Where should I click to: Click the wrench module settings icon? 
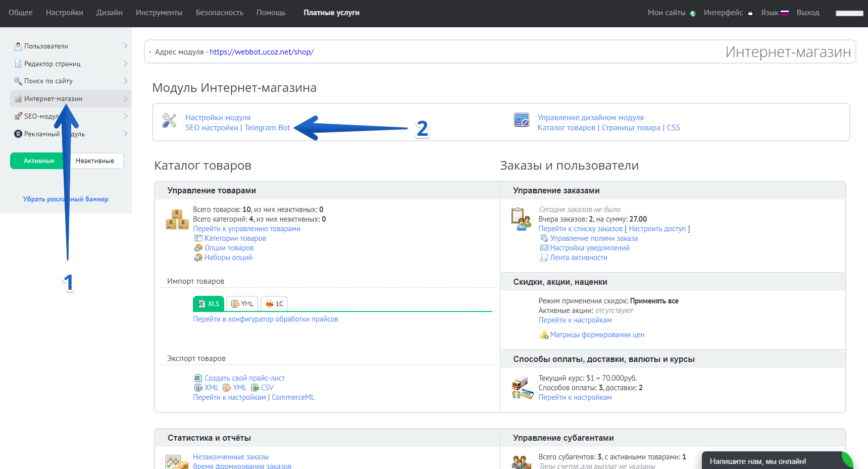(169, 121)
